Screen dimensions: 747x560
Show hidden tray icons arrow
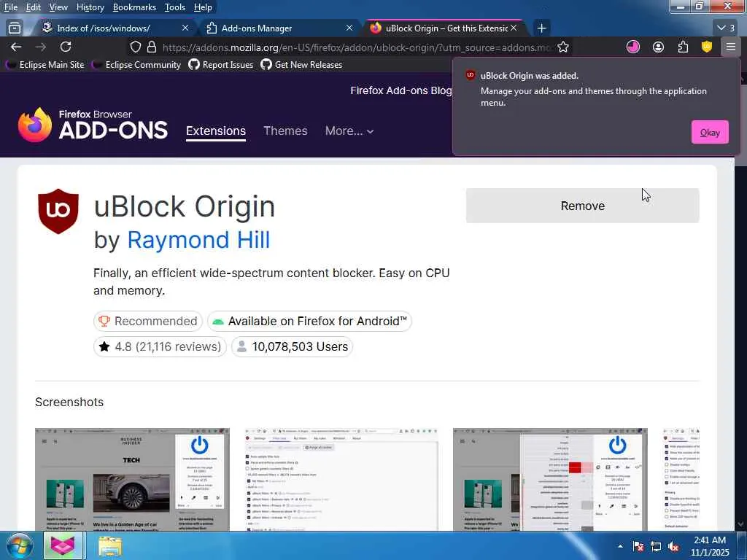(620, 546)
